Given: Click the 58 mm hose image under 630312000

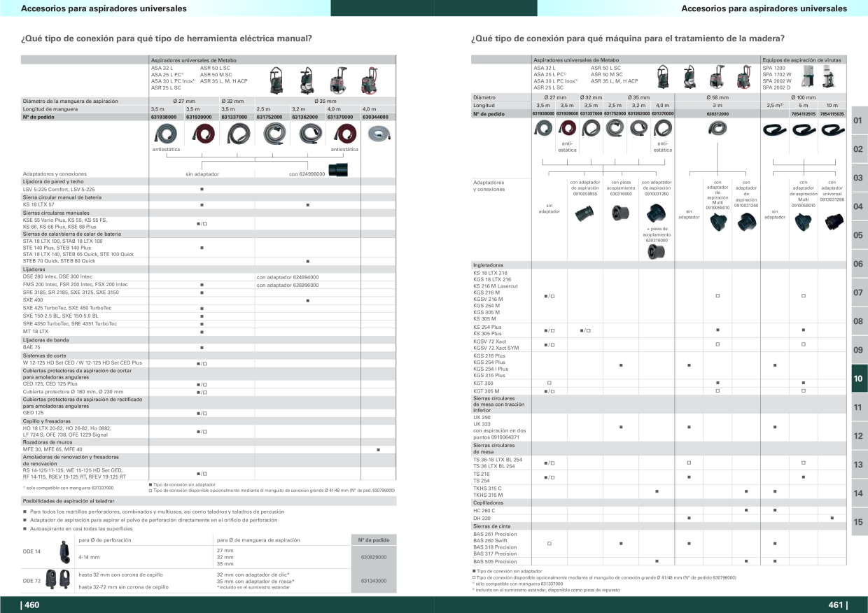Looking at the screenshot, I should coord(717,128).
